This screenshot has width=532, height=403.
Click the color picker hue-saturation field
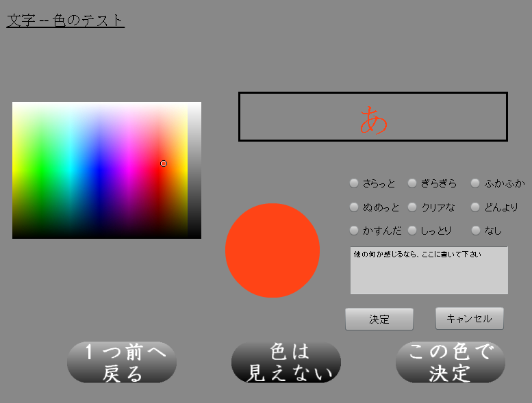pos(100,170)
